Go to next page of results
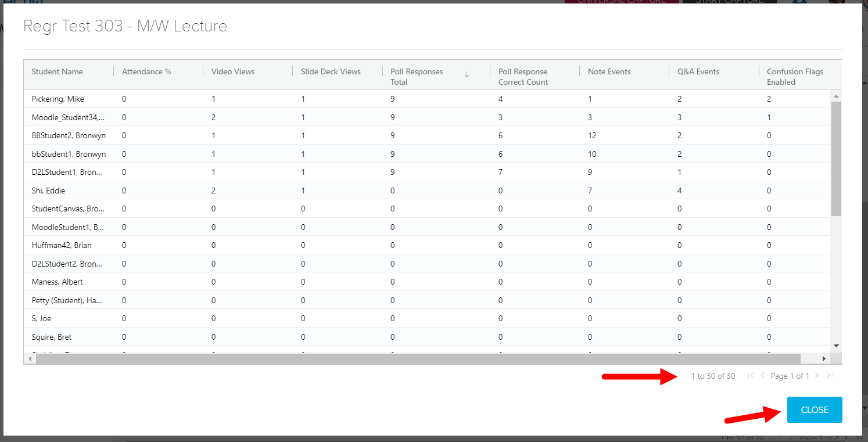Image resolution: width=868 pixels, height=442 pixels. [x=817, y=376]
